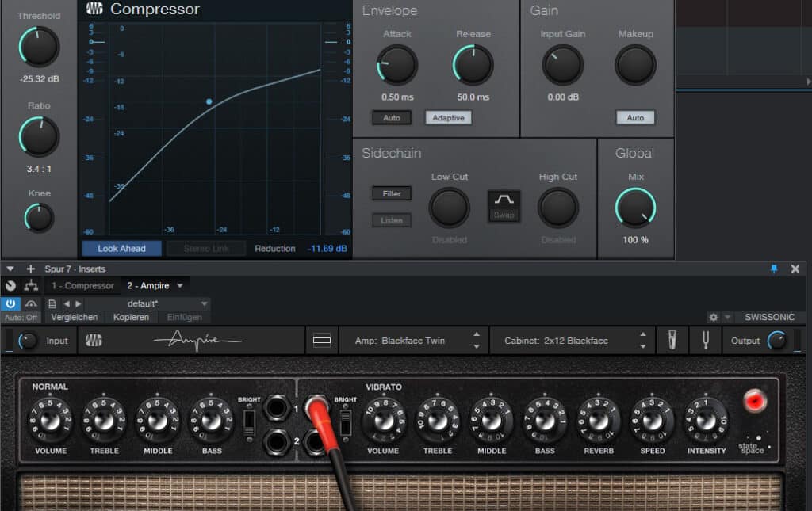This screenshot has height=511, width=812.
Task: Click the Sidechain Low Cut knob
Action: [449, 208]
